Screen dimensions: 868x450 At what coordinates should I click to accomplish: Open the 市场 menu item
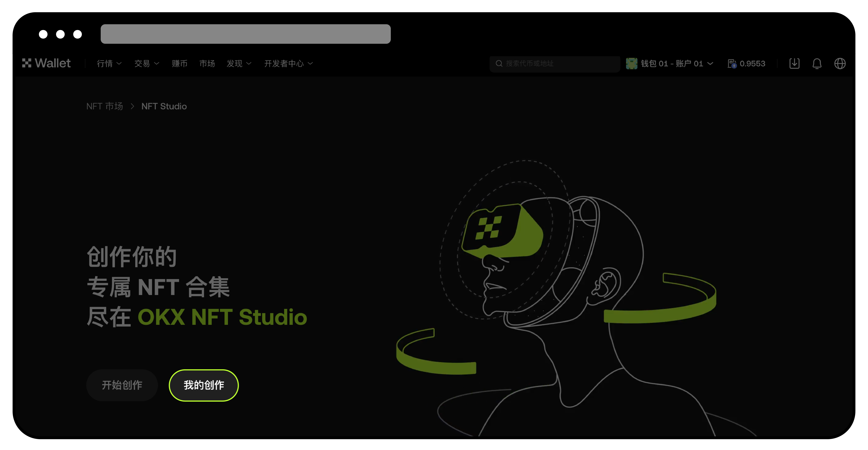[207, 63]
